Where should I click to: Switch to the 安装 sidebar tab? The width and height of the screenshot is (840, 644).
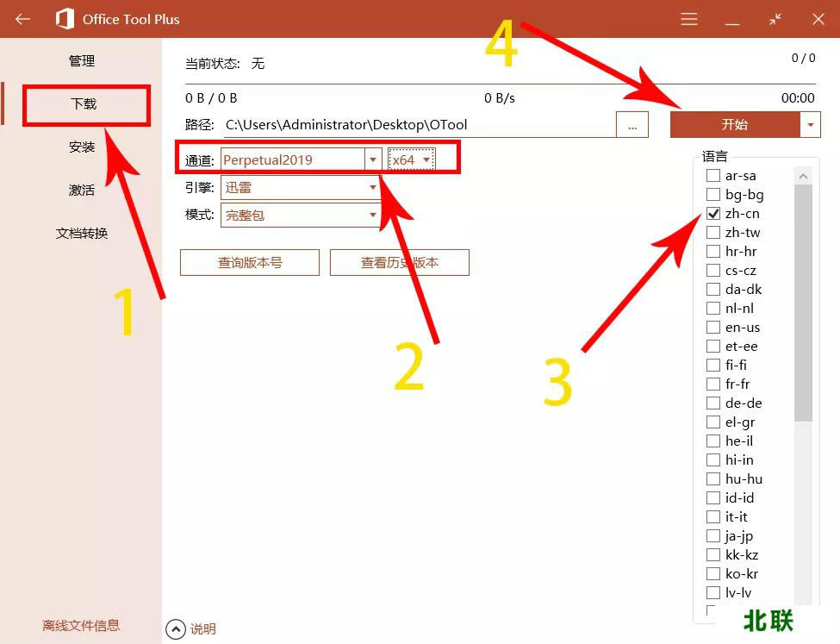[x=82, y=147]
